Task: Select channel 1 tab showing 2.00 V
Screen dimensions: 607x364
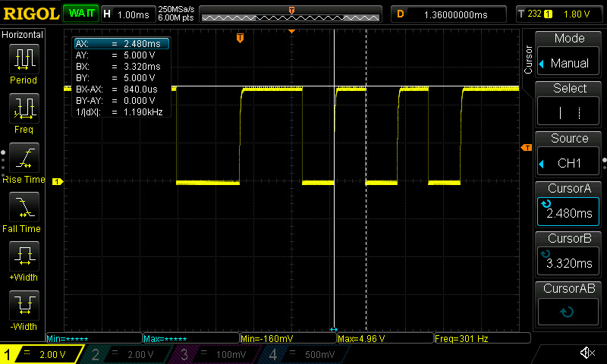Action: coord(42,354)
